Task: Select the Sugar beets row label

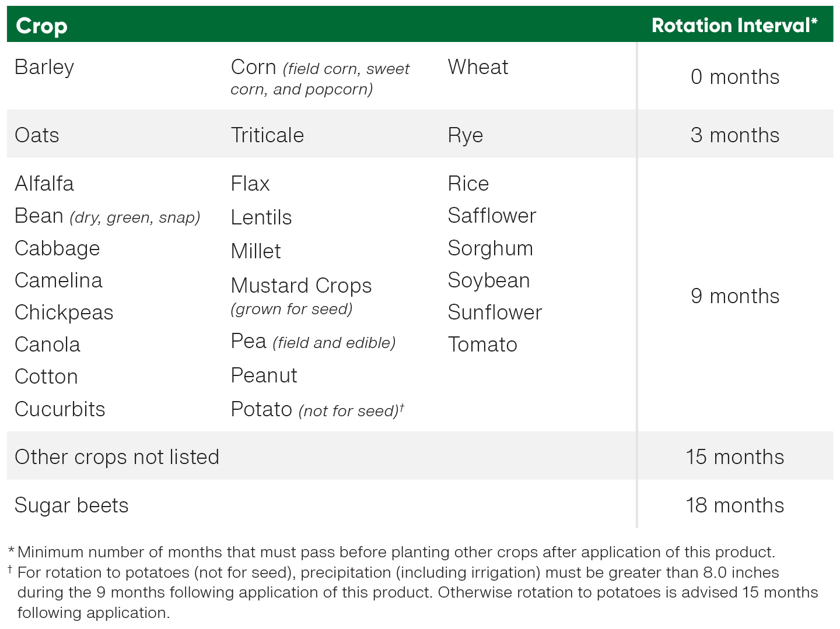Action: pos(71,505)
